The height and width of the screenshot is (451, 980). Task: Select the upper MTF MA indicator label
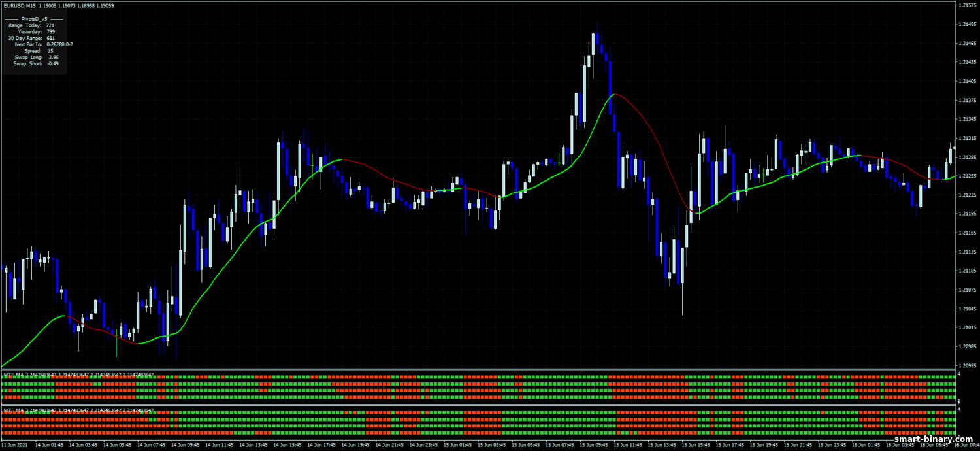(x=78, y=375)
